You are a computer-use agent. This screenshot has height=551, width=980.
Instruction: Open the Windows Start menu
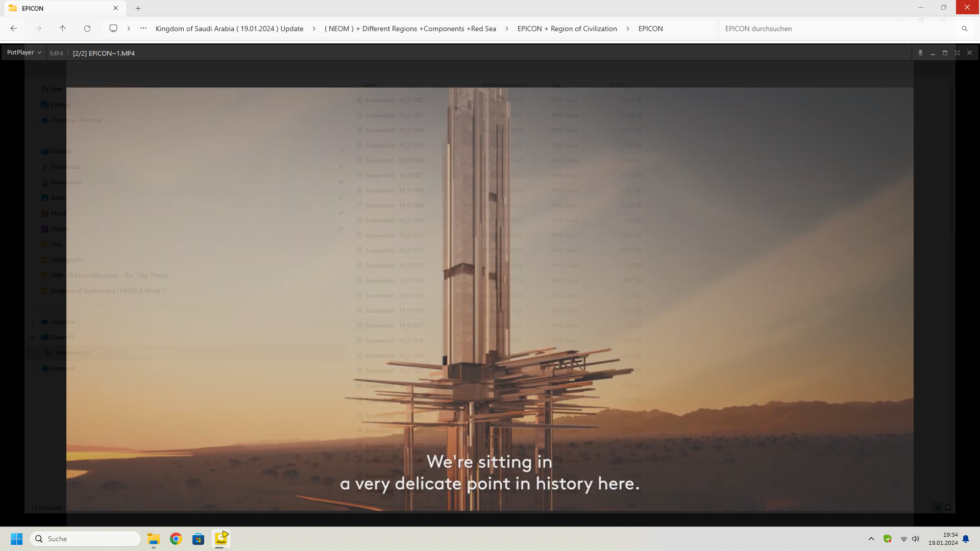pyautogui.click(x=17, y=539)
